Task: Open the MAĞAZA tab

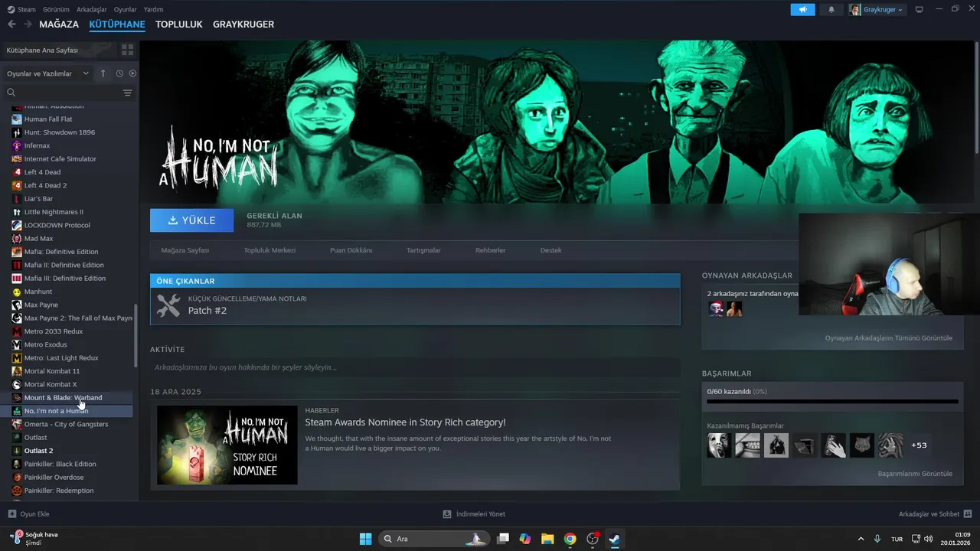Action: tap(59, 24)
